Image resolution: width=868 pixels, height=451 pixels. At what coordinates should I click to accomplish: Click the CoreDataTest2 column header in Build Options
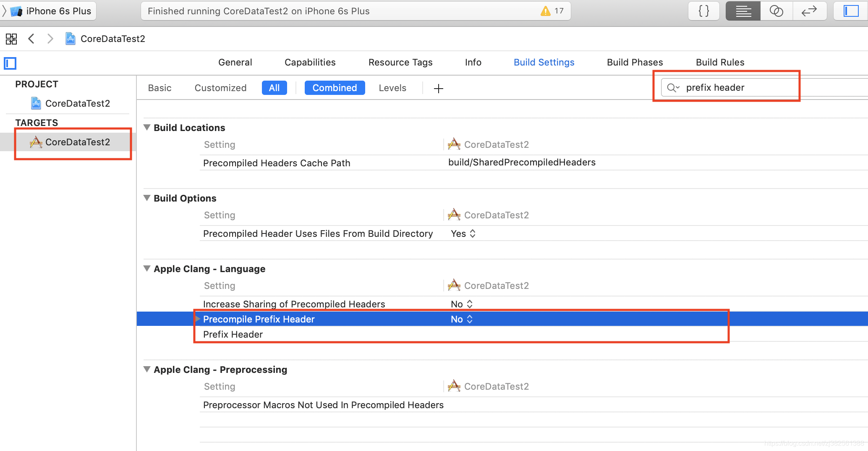click(x=489, y=215)
